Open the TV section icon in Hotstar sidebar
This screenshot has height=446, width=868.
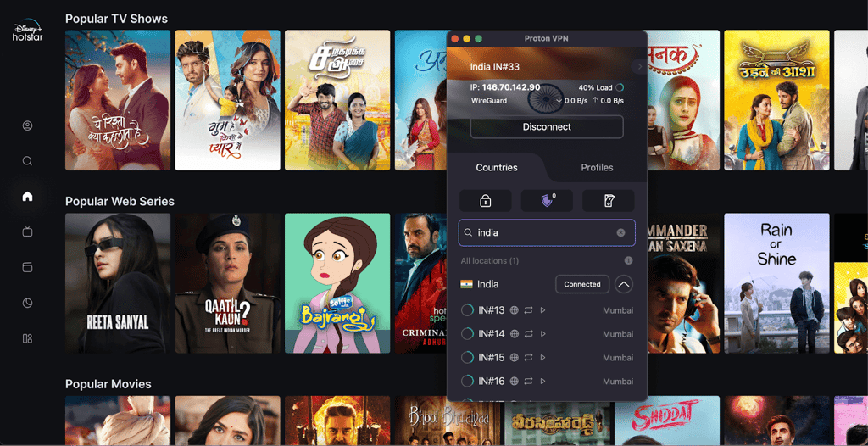[27, 231]
